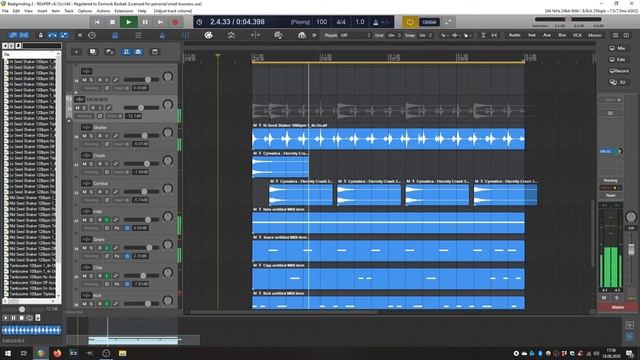Click the clock icon beside the time display
Screen dimensions: 640x360
click(x=199, y=22)
